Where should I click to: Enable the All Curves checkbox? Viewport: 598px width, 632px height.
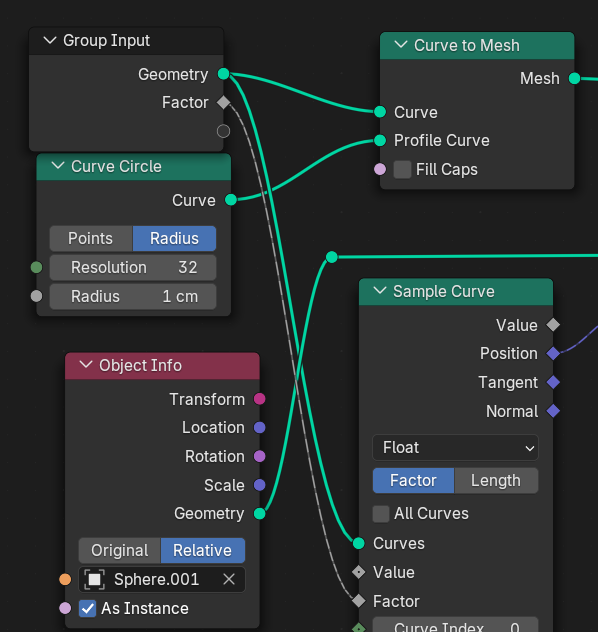pos(381,514)
